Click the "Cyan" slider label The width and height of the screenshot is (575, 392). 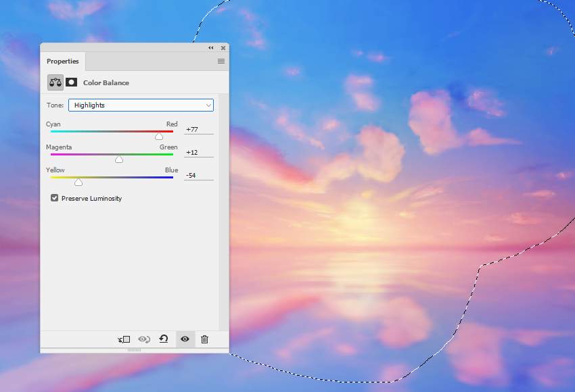[x=53, y=124]
